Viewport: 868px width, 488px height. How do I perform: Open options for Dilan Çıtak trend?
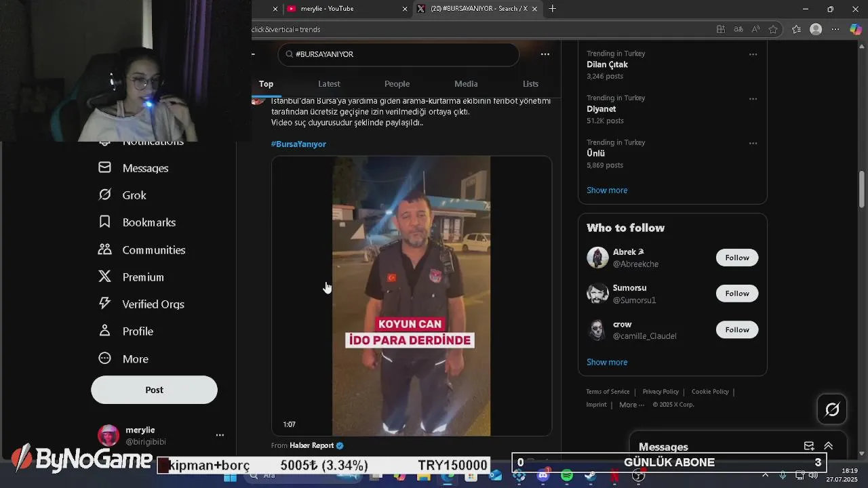point(753,54)
